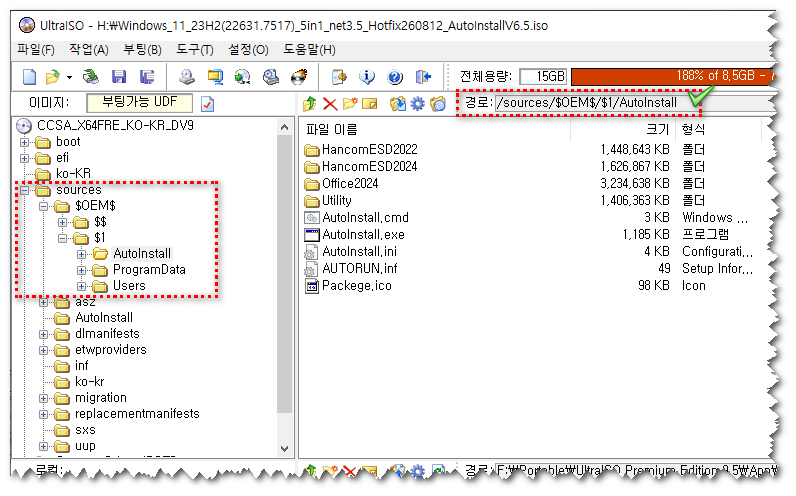Click the Save floppy disk icon
Image resolution: width=796 pixels, height=496 pixels.
click(x=119, y=77)
